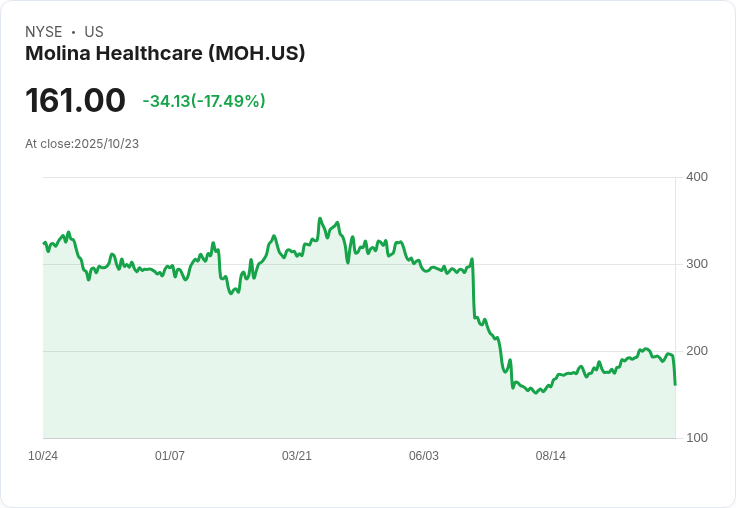736x508 pixels.
Task: Click the NYSE exchange label
Action: point(44,32)
